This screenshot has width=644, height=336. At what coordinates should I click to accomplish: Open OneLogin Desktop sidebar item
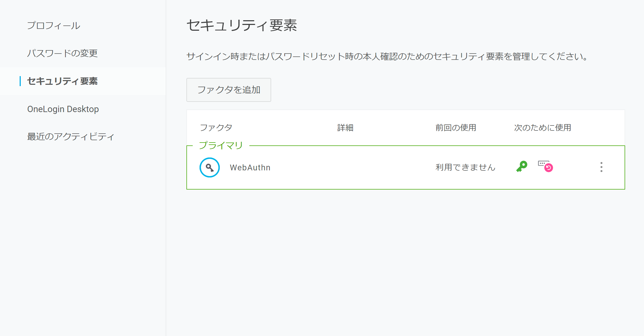[x=63, y=109]
